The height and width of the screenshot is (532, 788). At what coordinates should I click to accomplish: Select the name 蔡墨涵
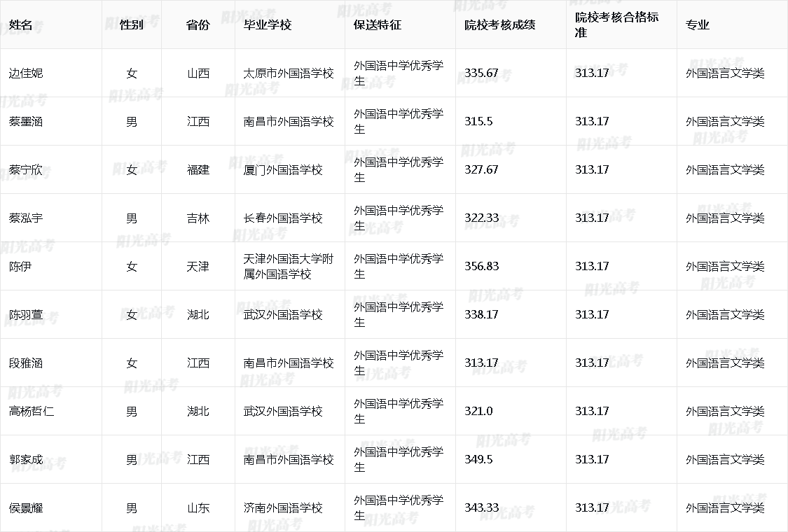click(26, 122)
